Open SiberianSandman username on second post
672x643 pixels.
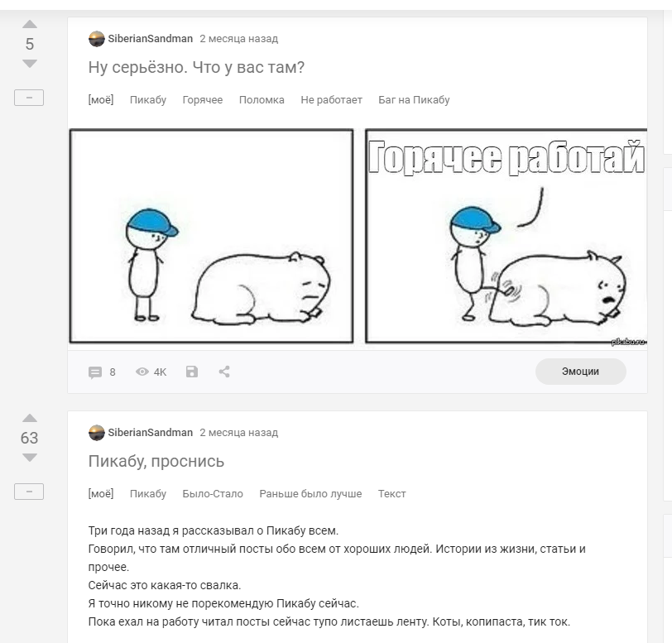(x=151, y=433)
